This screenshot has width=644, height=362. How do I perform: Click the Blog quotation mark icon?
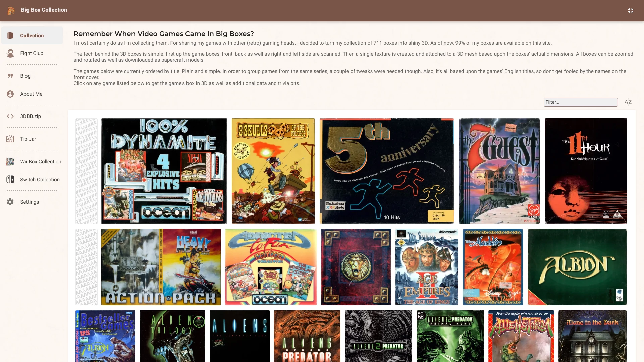coord(10,76)
